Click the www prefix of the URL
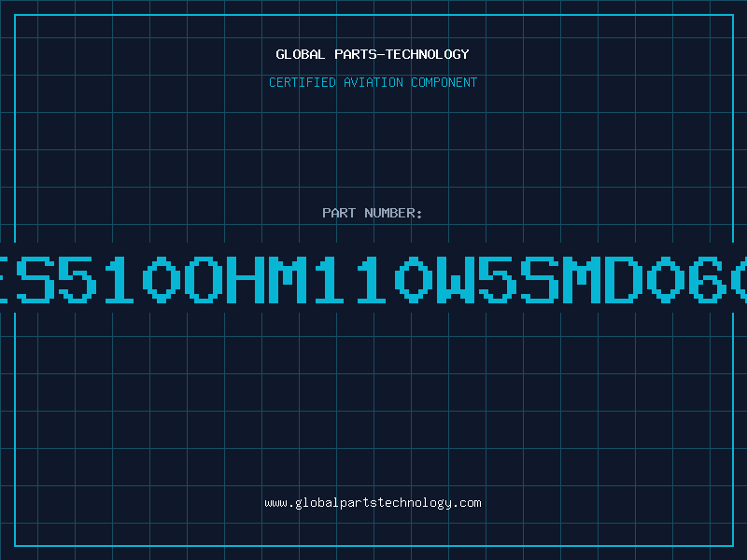Screen dimensions: 747x560 [275, 503]
